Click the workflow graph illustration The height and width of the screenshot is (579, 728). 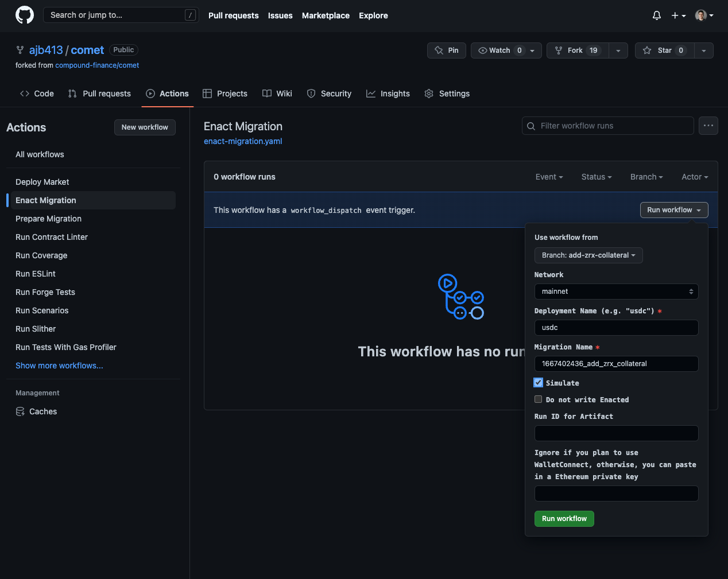point(461,297)
